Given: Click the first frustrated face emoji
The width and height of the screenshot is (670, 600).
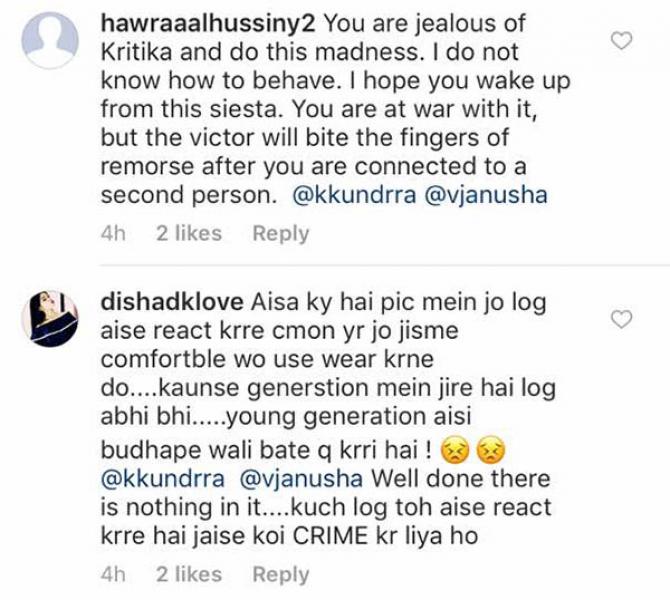Looking at the screenshot, I should [455, 450].
